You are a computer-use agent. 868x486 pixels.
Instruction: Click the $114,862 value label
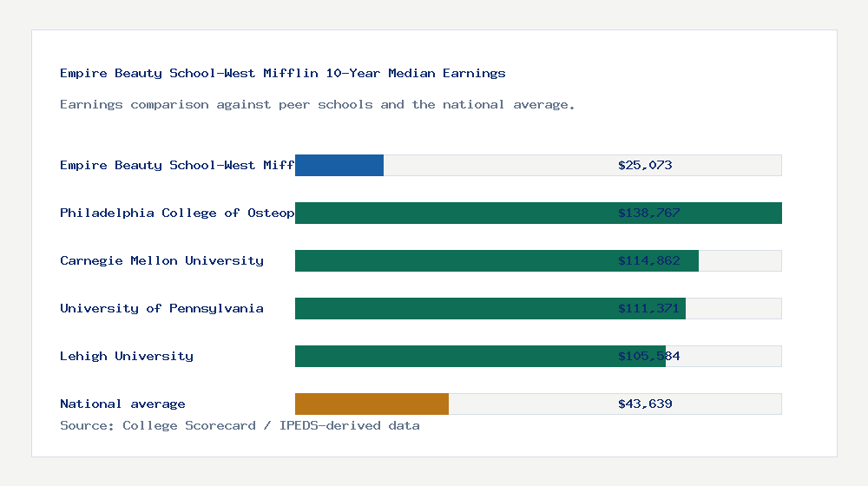point(648,260)
